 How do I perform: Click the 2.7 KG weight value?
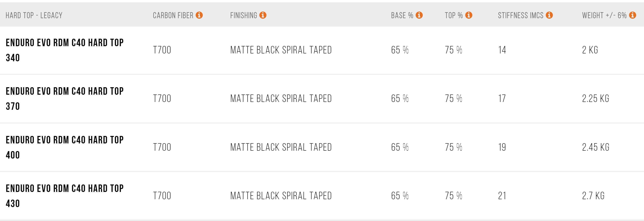593,196
